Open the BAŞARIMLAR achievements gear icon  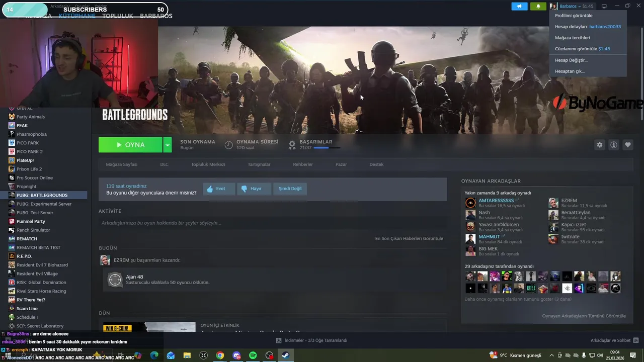pyautogui.click(x=292, y=145)
